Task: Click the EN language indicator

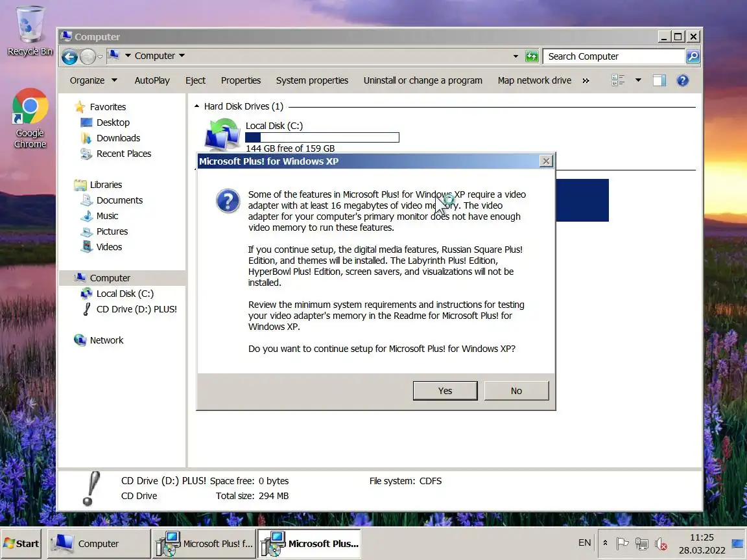Action: [x=584, y=543]
